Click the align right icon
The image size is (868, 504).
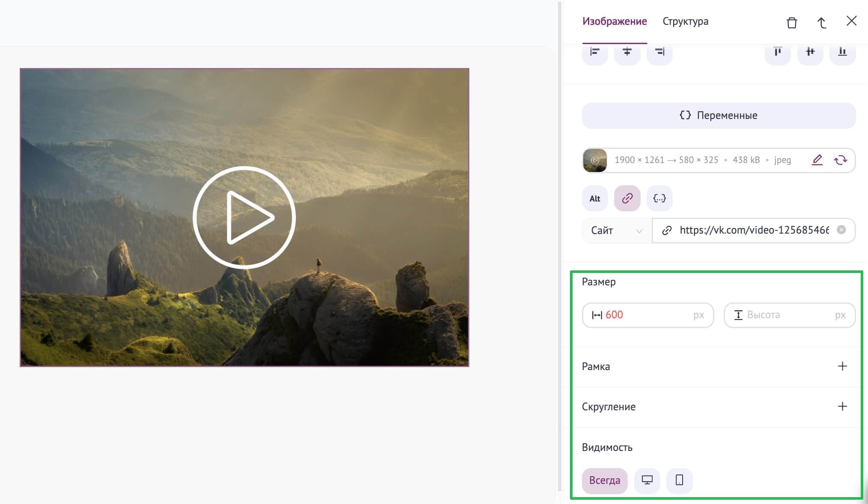pos(660,51)
